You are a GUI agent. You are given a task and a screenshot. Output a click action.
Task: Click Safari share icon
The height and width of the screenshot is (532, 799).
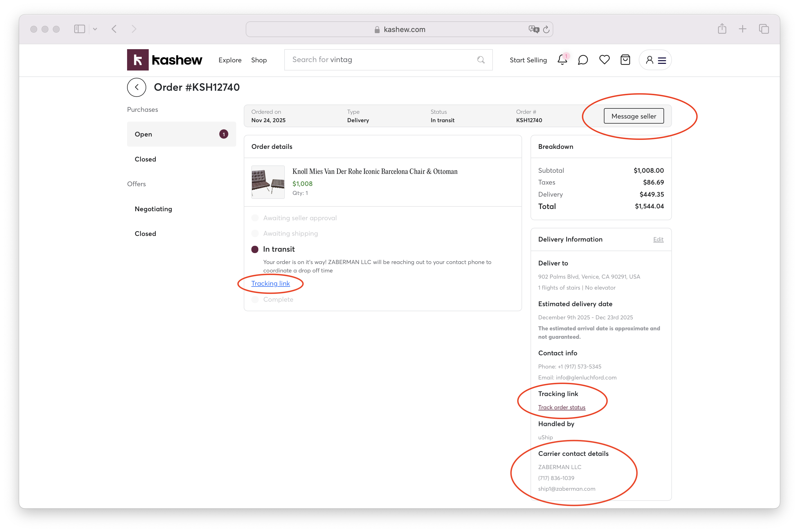tap(722, 29)
